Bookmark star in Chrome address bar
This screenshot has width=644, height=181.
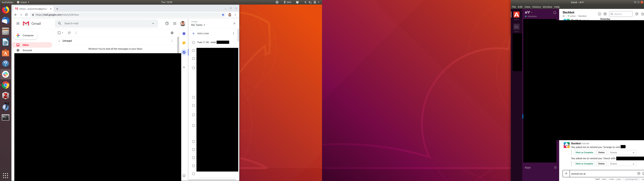point(223,15)
